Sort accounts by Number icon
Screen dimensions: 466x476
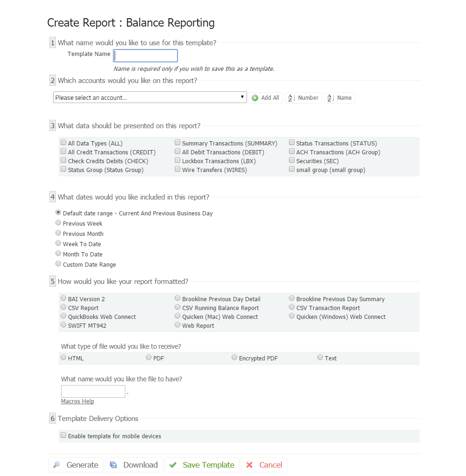pyautogui.click(x=292, y=98)
